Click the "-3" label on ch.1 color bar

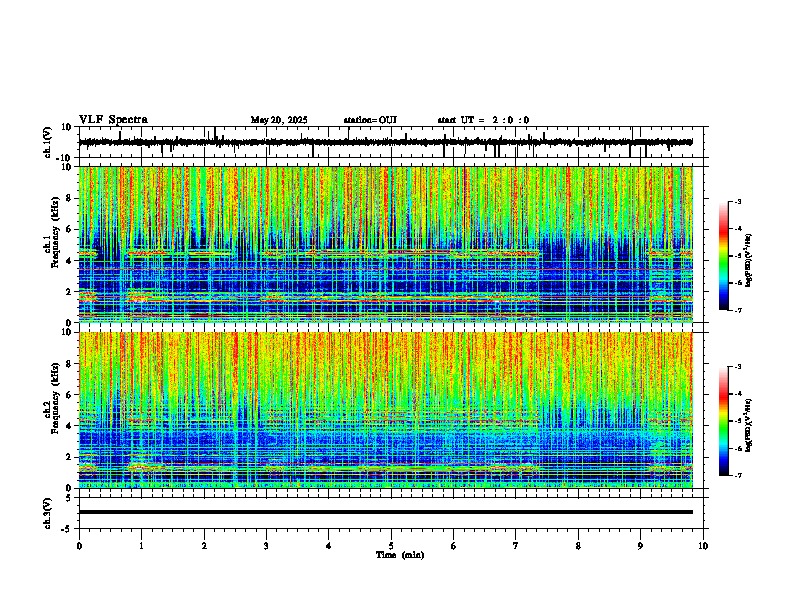738,202
